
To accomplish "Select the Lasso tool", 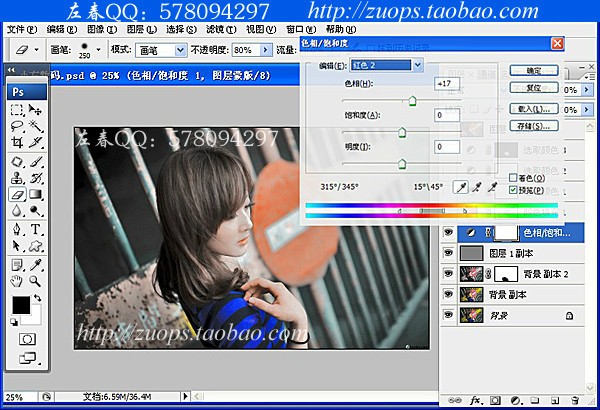I will (17, 126).
